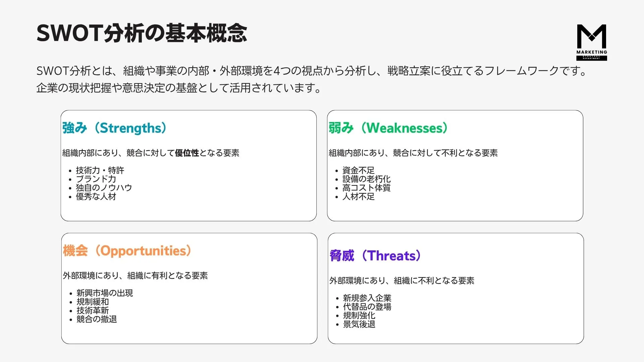Select the 景気後退 bullet

click(x=359, y=324)
